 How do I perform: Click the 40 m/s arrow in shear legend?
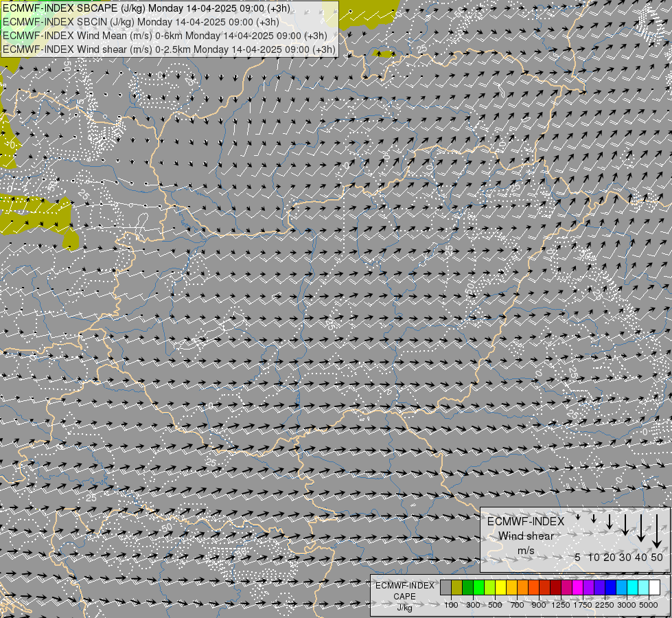[640, 528]
